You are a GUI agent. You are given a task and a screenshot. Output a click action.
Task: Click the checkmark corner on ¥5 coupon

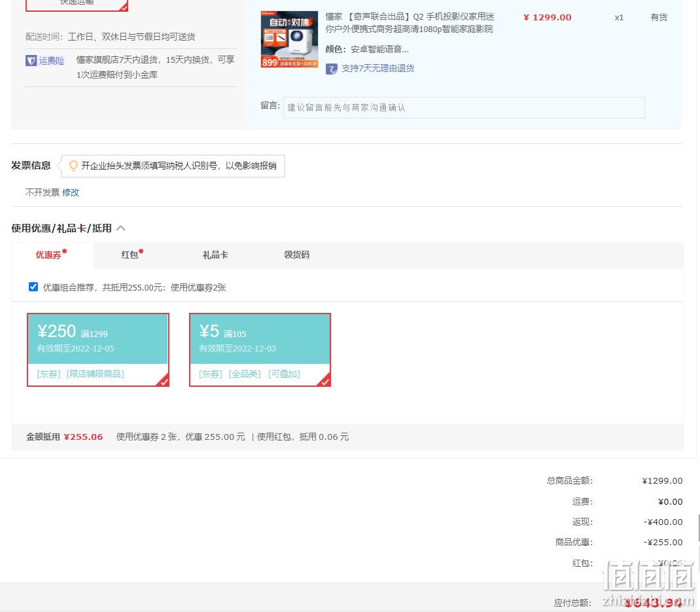tap(325, 380)
